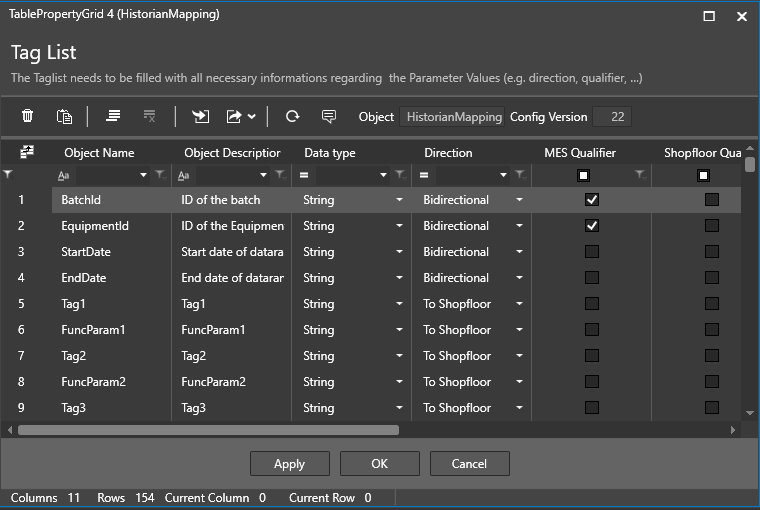
Task: Click the Cancel button
Action: [469, 464]
